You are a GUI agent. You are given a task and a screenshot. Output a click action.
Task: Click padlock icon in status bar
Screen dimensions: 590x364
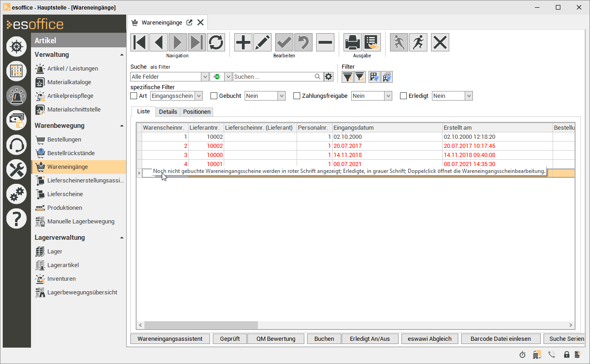(567, 354)
